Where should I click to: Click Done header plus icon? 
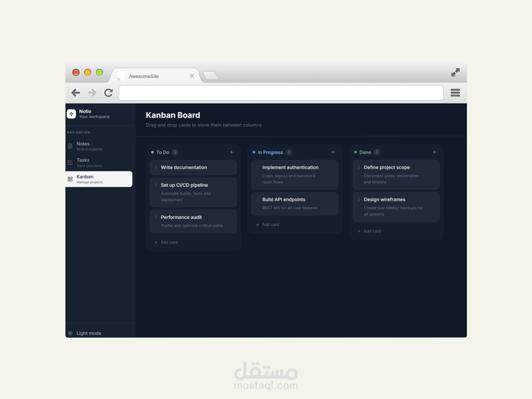coord(434,152)
